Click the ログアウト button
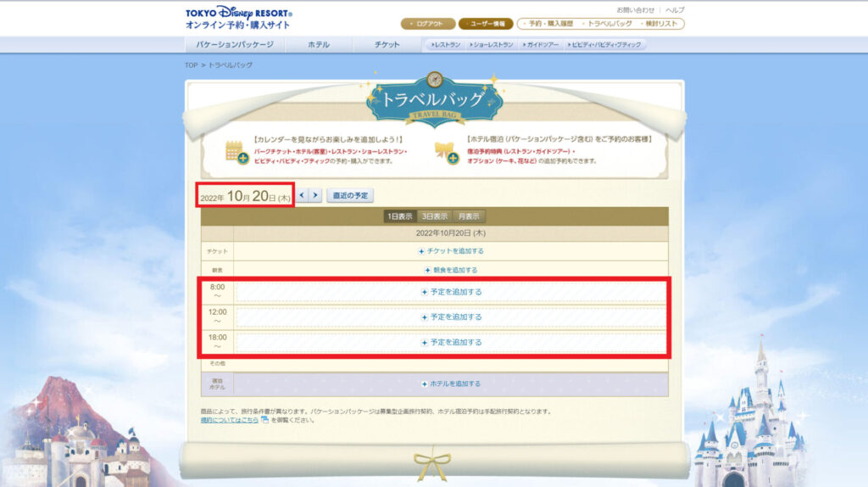 click(x=428, y=24)
